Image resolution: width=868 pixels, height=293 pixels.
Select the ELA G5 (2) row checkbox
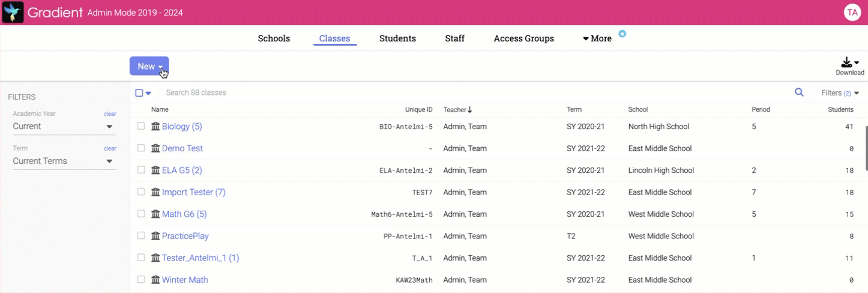[x=141, y=170]
